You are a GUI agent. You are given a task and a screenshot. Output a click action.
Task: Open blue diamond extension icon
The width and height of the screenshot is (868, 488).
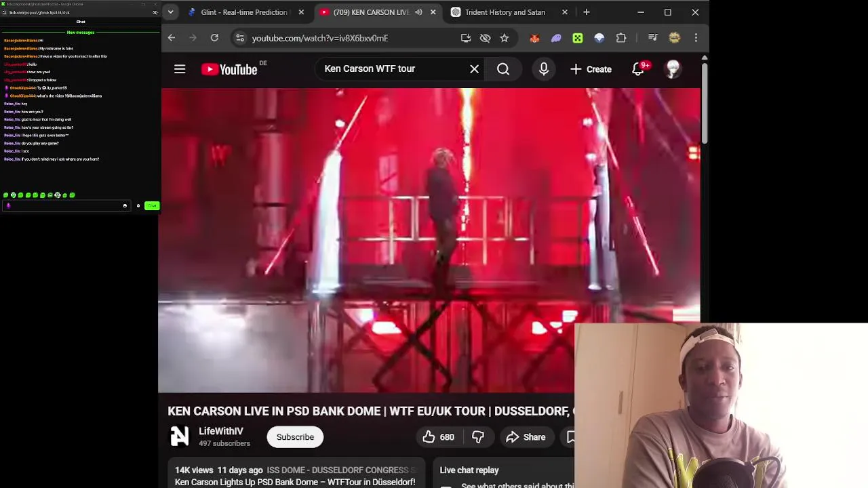click(599, 38)
